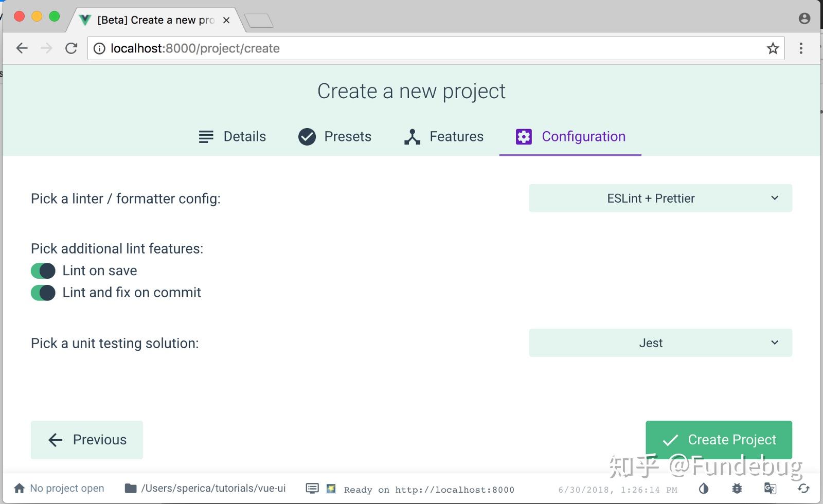The width and height of the screenshot is (823, 504).
Task: Open Chrome's three-dot menu
Action: click(x=801, y=48)
